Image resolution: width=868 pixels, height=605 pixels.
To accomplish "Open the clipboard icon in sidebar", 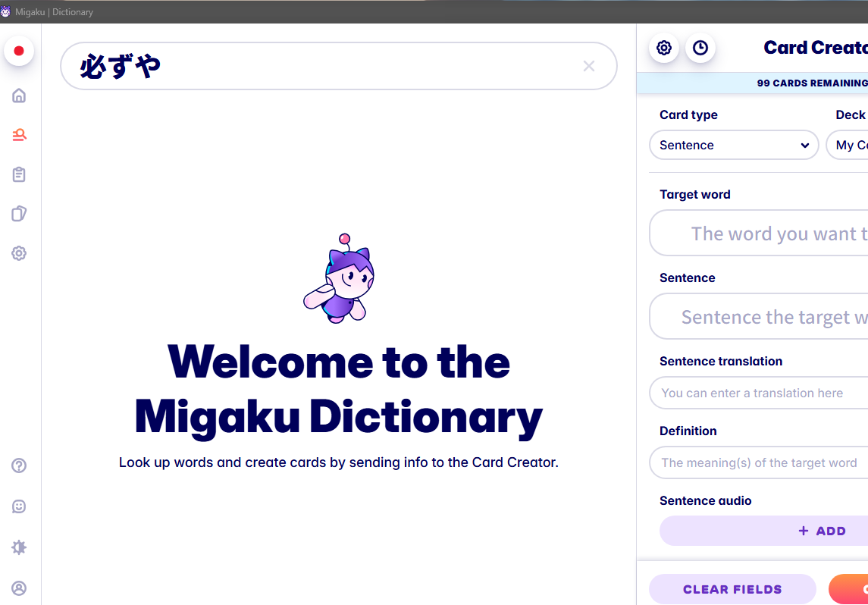I will tap(19, 174).
